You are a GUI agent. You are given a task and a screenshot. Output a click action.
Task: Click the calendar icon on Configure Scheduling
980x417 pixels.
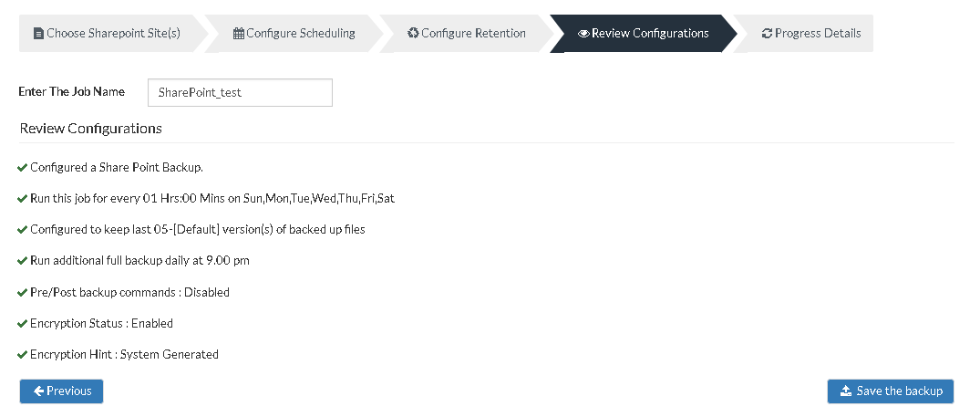click(x=239, y=34)
